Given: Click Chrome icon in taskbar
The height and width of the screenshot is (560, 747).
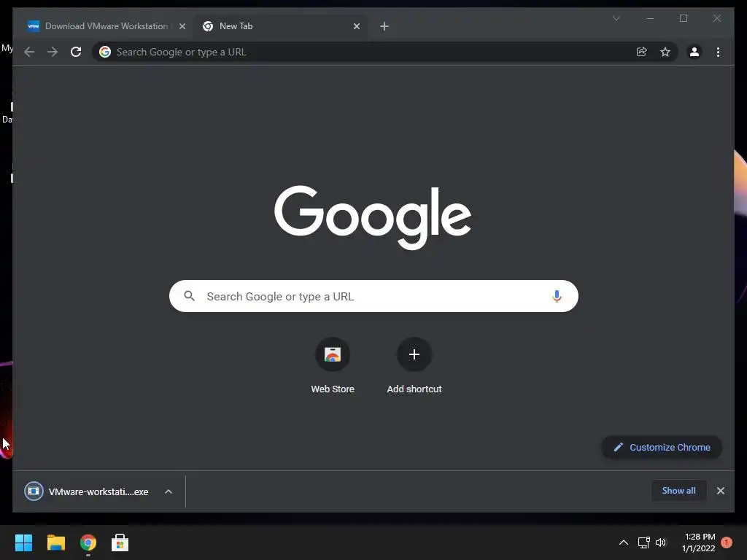Looking at the screenshot, I should pyautogui.click(x=88, y=542).
